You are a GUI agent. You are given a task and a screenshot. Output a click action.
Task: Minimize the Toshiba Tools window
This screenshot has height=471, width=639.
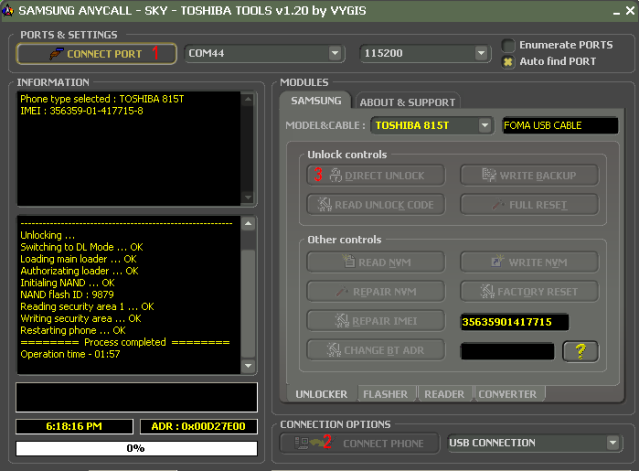click(617, 11)
